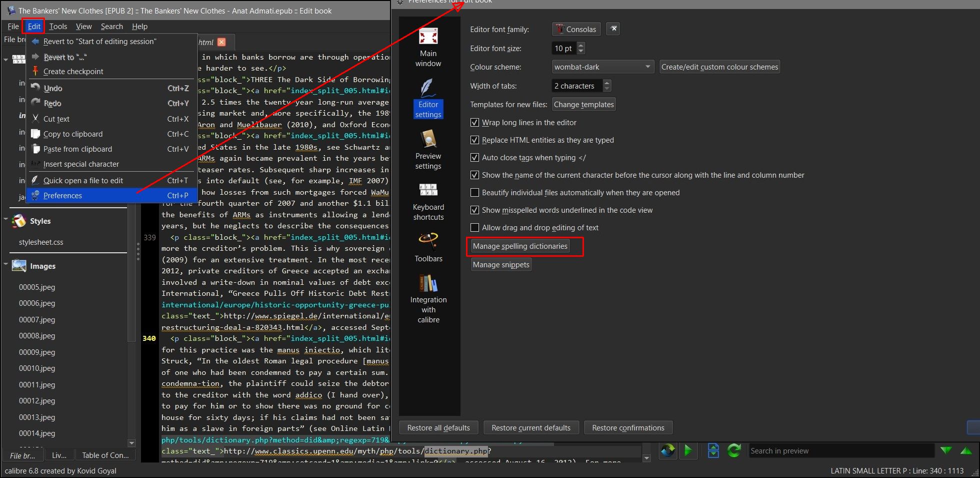980x478 pixels.
Task: Find next match in preview with down arrow
Action: tap(945, 450)
